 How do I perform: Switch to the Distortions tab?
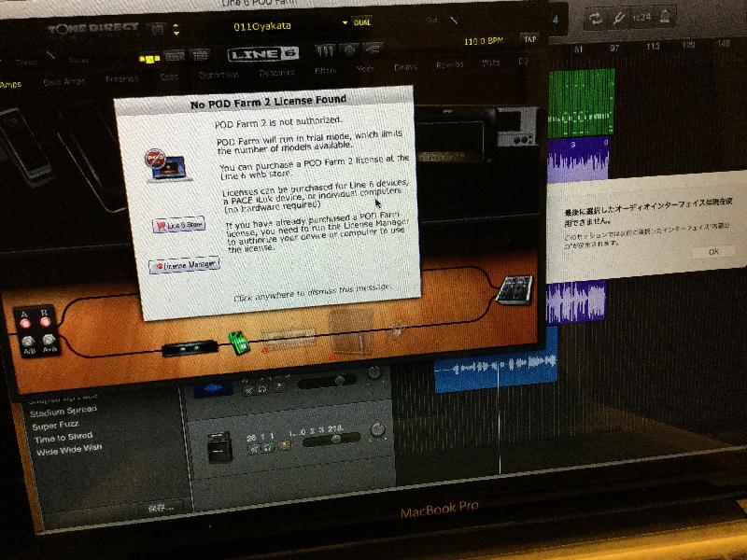pyautogui.click(x=218, y=75)
